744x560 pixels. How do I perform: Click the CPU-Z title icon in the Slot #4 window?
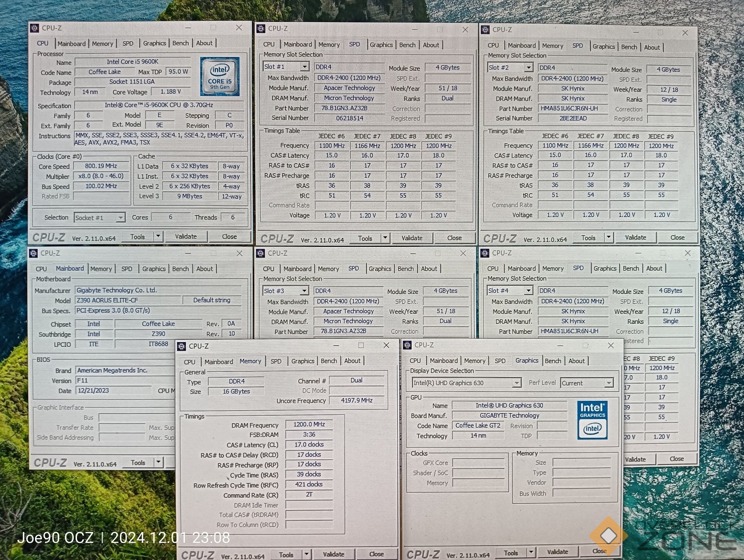pos(484,253)
